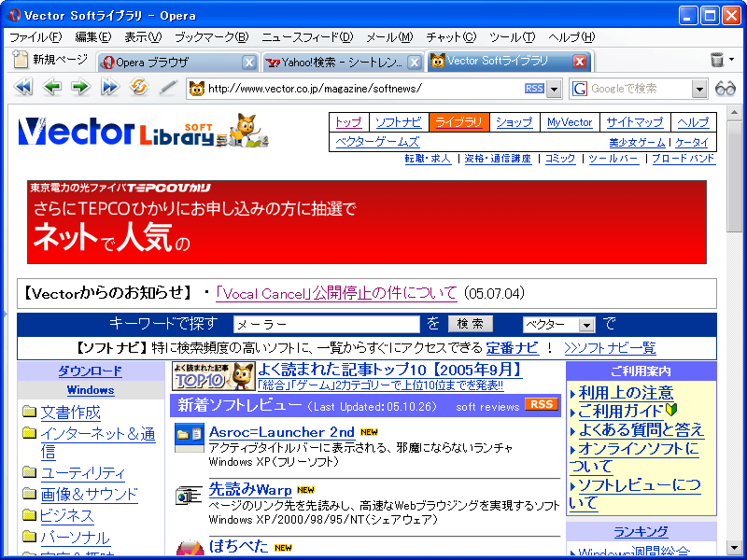Click the TEPCOひかり red banner ad
This screenshot has height=560, width=747.
coord(367,222)
